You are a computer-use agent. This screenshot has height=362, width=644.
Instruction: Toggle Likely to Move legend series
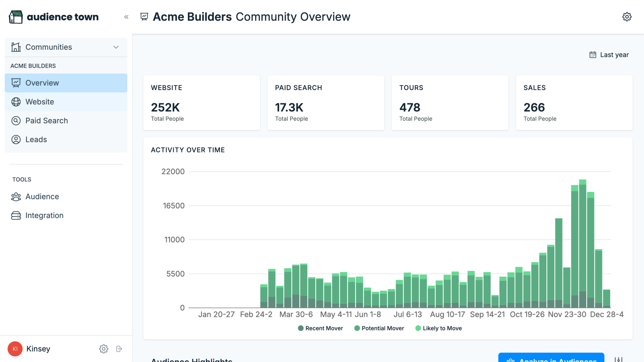pyautogui.click(x=438, y=328)
